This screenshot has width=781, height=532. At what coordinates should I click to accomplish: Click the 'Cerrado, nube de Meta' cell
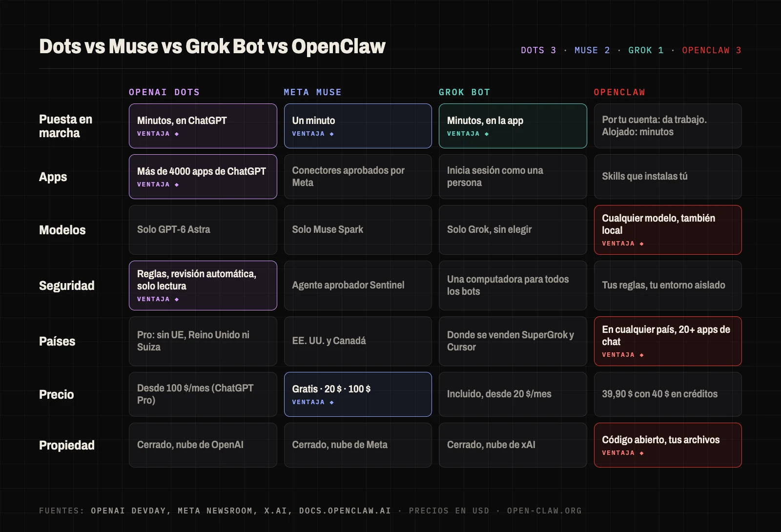pos(358,445)
